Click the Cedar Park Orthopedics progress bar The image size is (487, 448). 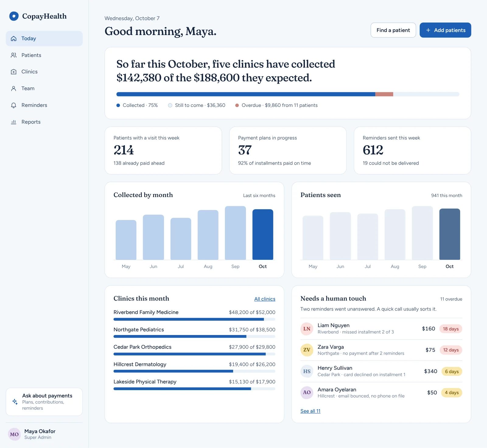(x=194, y=354)
